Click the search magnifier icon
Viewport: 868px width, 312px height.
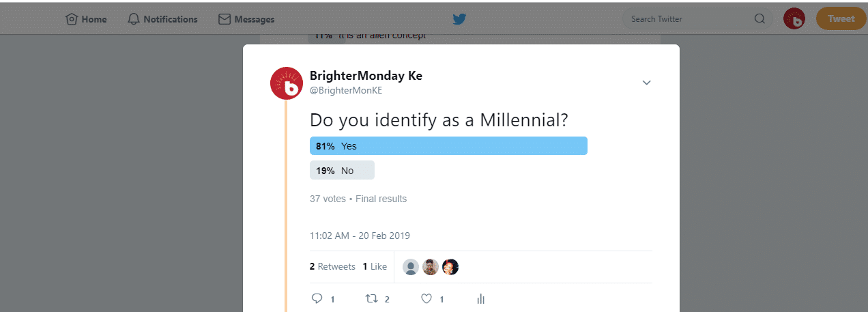759,19
